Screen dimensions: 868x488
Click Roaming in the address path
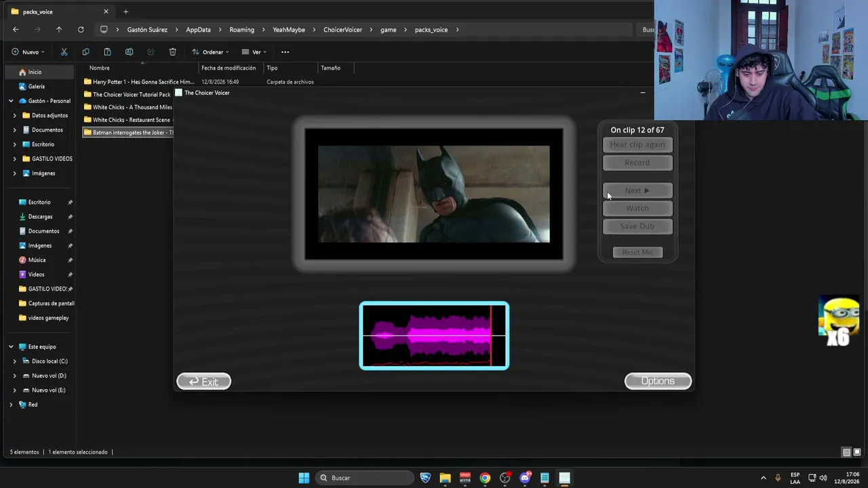tap(242, 30)
